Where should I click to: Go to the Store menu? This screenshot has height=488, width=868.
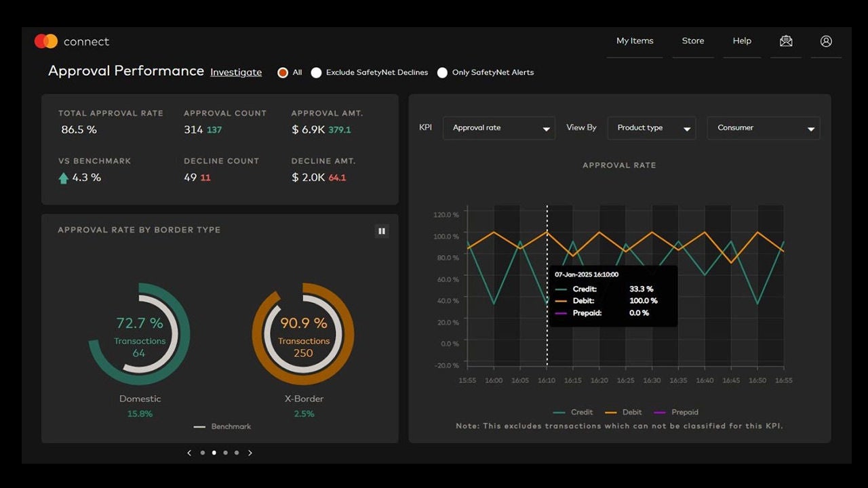point(693,41)
